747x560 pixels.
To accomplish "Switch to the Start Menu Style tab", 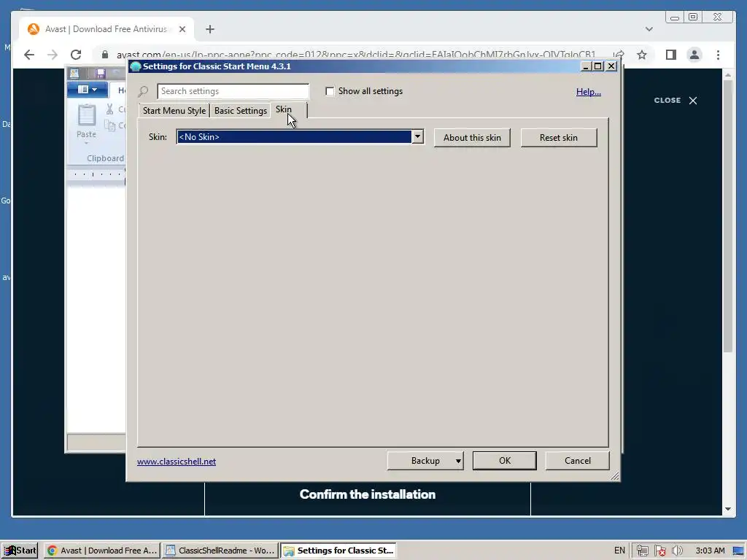I will tap(174, 111).
